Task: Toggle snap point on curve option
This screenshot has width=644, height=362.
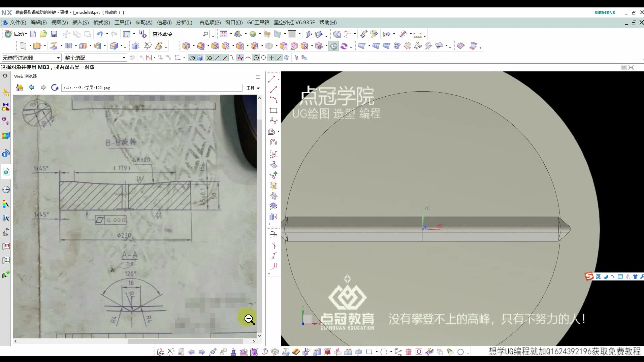Action: tap(279, 58)
